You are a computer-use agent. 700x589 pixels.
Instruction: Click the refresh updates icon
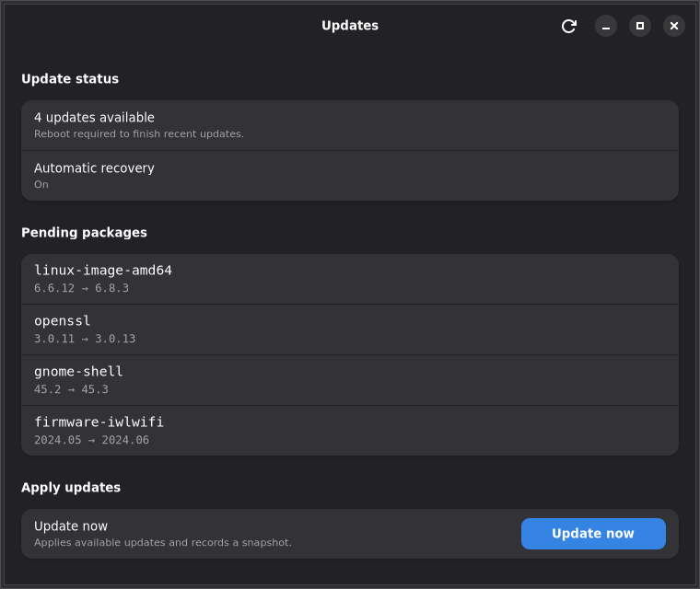(x=569, y=26)
